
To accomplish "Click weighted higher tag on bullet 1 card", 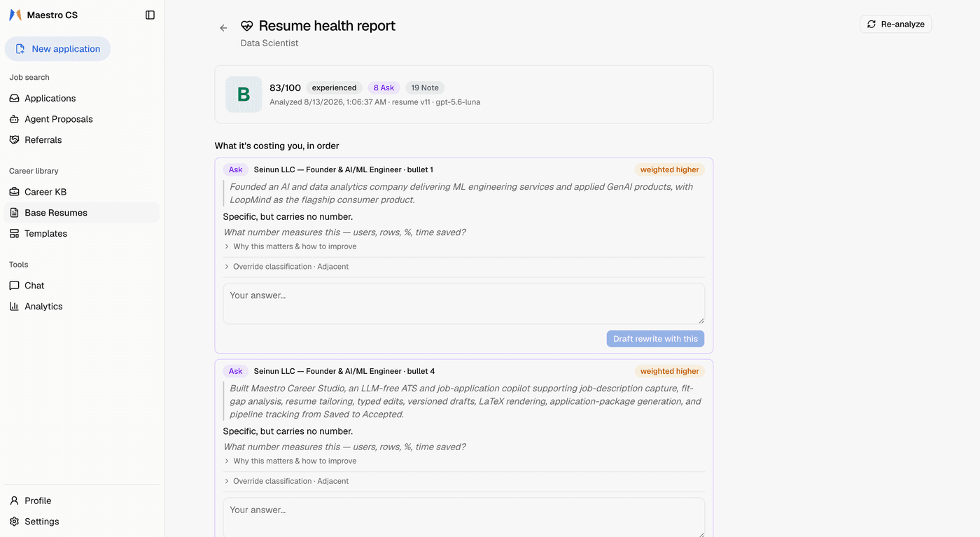I will pos(669,169).
